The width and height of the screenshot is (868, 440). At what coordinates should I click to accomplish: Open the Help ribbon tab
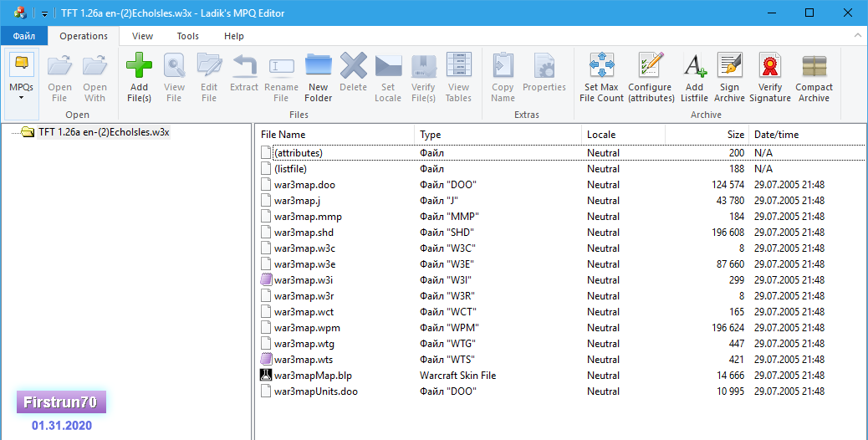(x=233, y=36)
